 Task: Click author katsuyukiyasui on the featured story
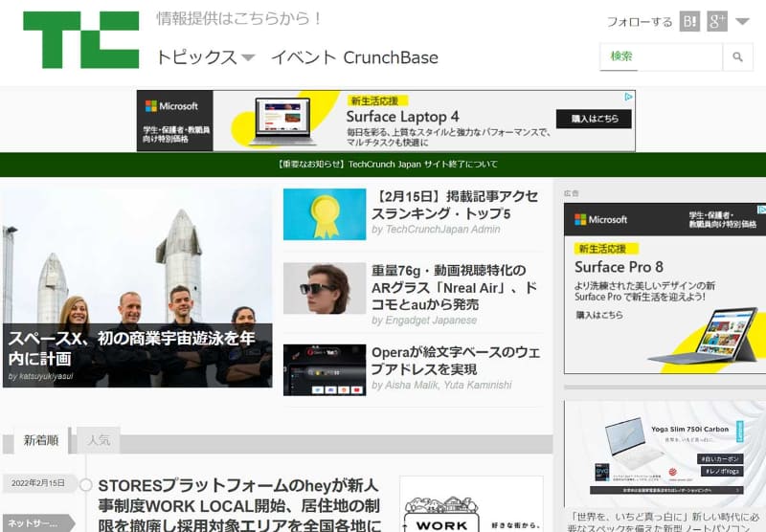tap(40, 376)
